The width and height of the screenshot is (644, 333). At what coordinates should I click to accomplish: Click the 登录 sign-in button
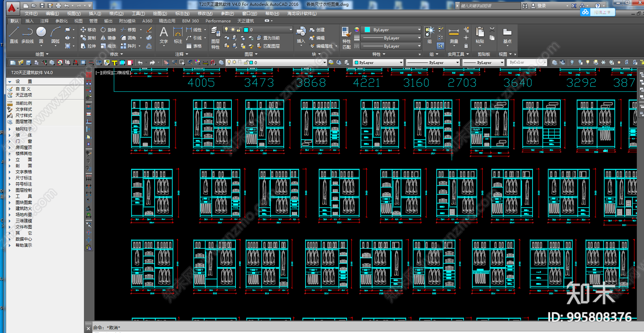tap(539, 6)
